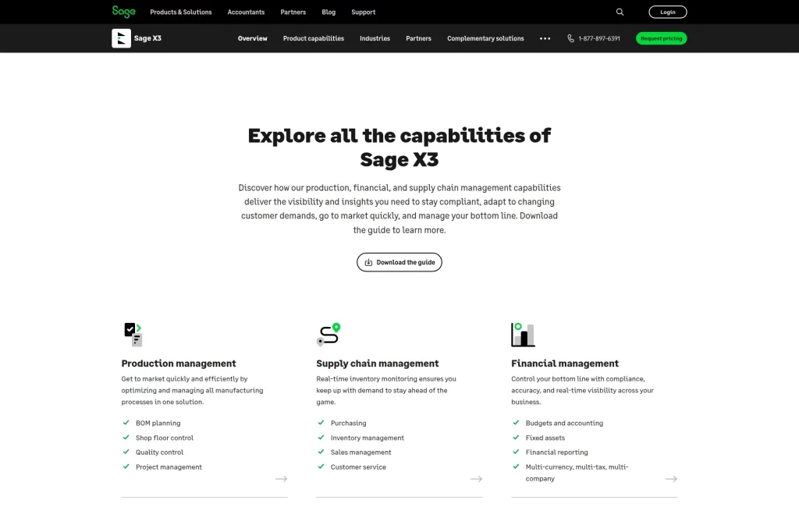This screenshot has height=532, width=799.
Task: Select the Overview tab
Action: [x=252, y=37]
